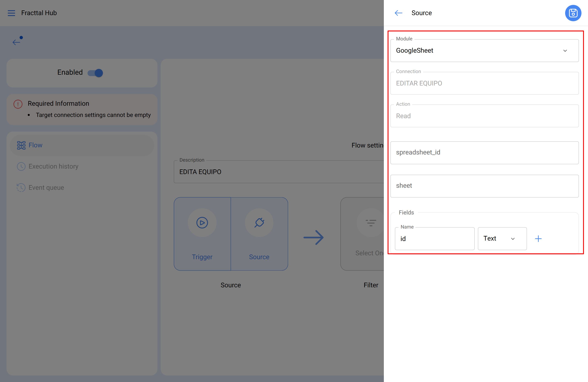Click the back arrow beside Source title

(398, 13)
